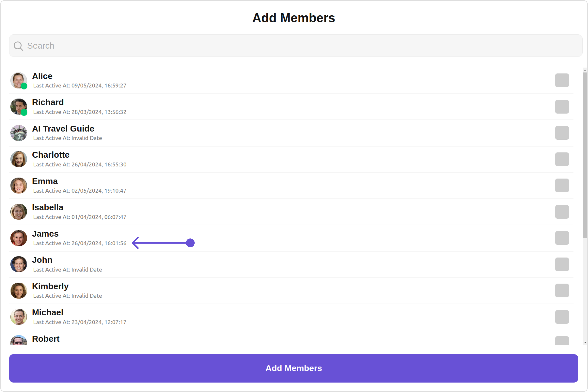Click the vertical scrollbar thumb
The width and height of the screenshot is (588, 392).
pyautogui.click(x=585, y=155)
